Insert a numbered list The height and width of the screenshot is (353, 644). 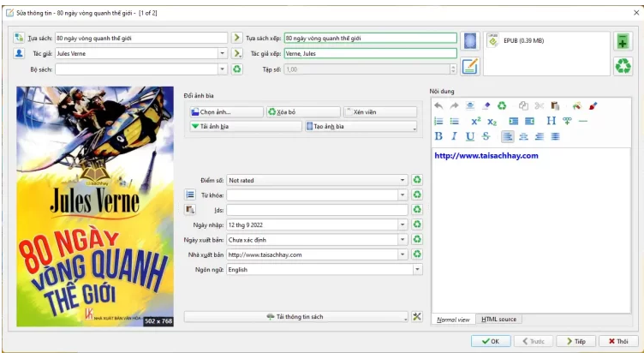438,121
